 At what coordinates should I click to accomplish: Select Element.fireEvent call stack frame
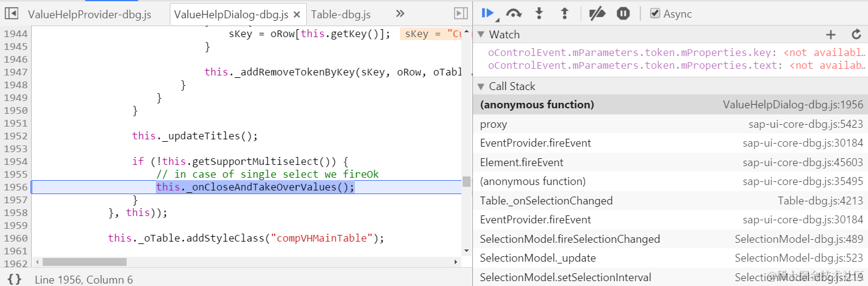(671, 162)
